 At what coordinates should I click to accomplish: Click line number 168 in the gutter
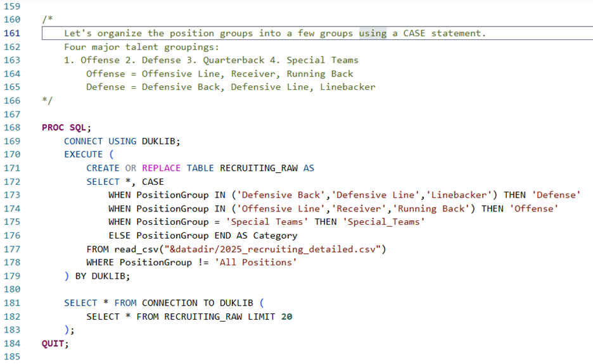[x=12, y=127]
